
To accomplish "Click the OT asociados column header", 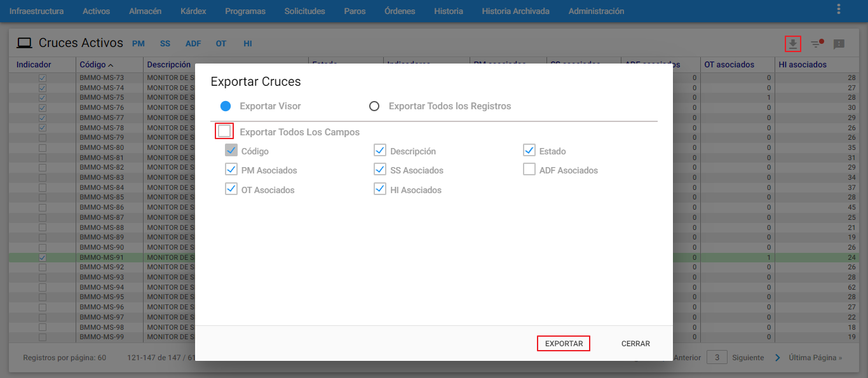I will (729, 65).
